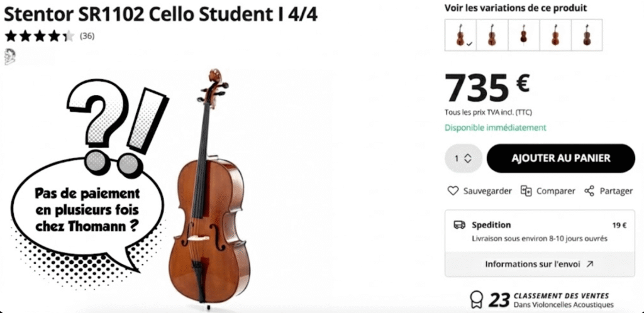Screen dimensions: 644x313
Task: Open shipping info via arrow icon
Action: click(589, 264)
